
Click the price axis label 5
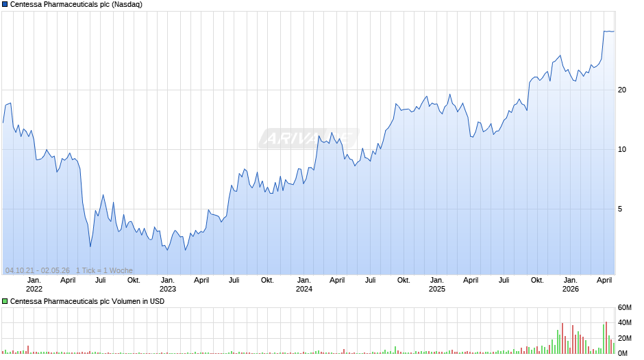[x=620, y=209]
